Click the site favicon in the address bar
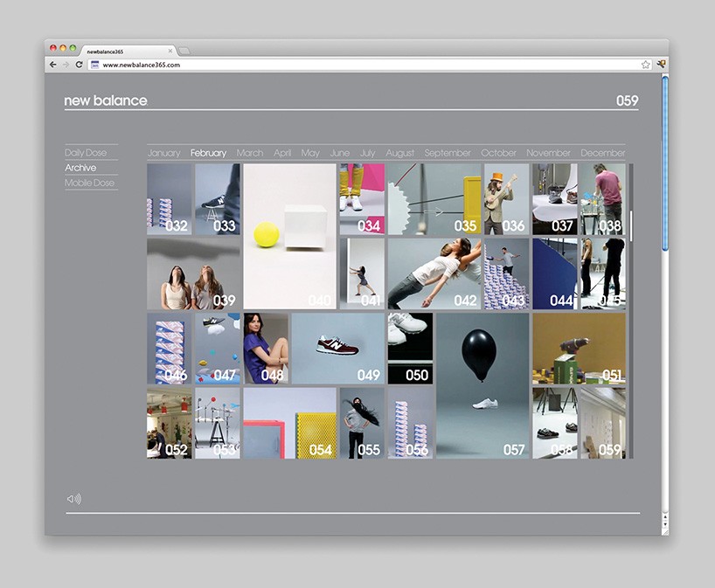 (x=95, y=65)
